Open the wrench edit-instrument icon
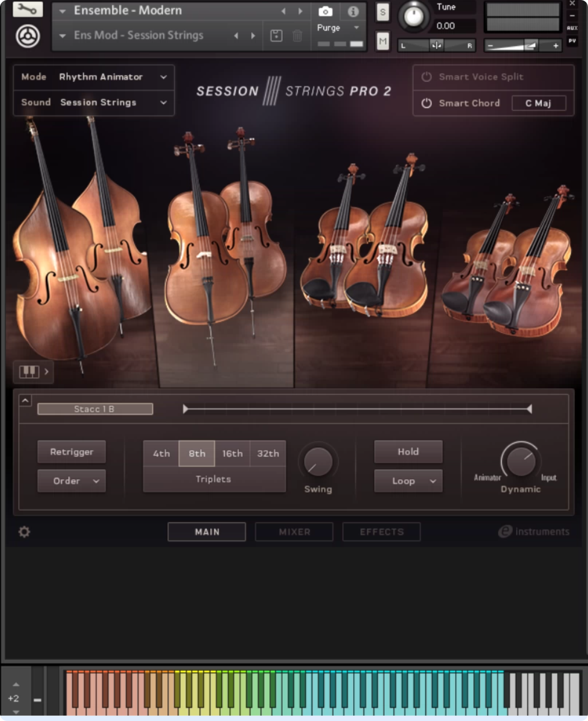588x721 pixels. point(27,9)
